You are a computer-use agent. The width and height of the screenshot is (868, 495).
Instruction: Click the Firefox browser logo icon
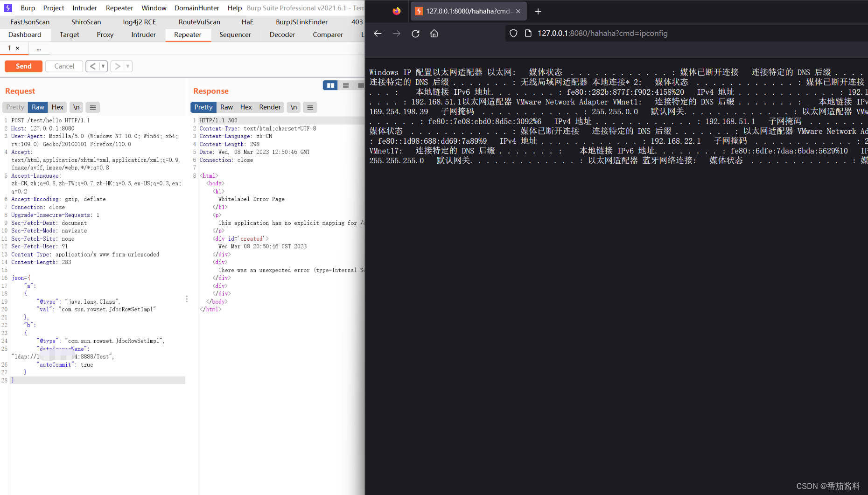[x=397, y=11]
